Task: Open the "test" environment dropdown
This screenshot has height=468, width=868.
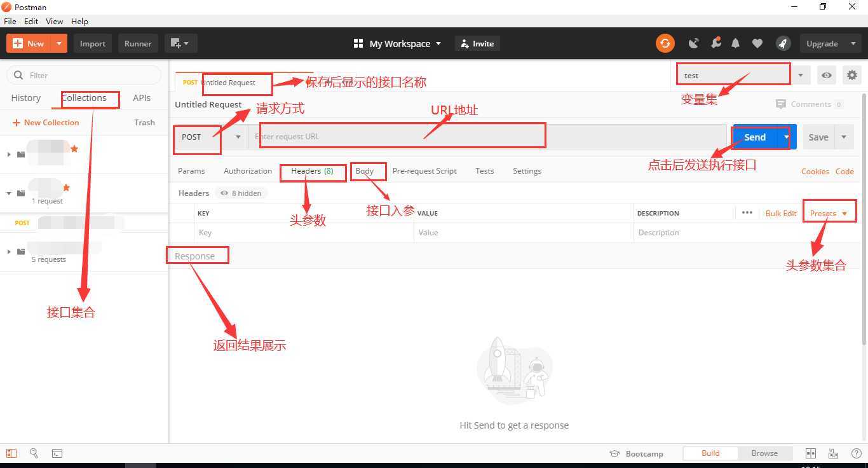Action: 742,75
